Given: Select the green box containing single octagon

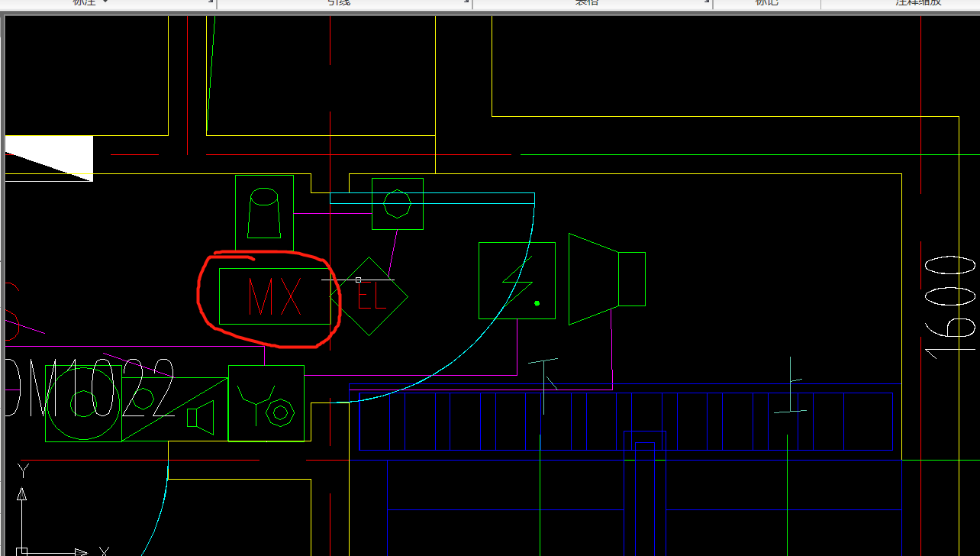Looking at the screenshot, I should [x=398, y=204].
